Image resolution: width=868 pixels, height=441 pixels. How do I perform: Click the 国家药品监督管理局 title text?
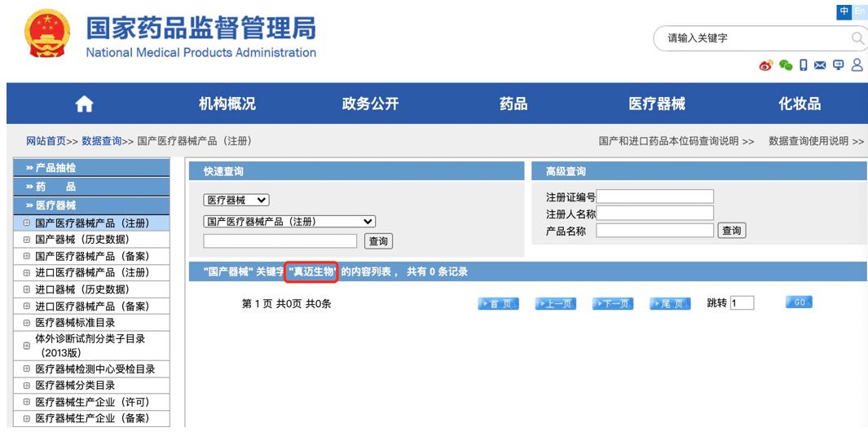(201, 28)
